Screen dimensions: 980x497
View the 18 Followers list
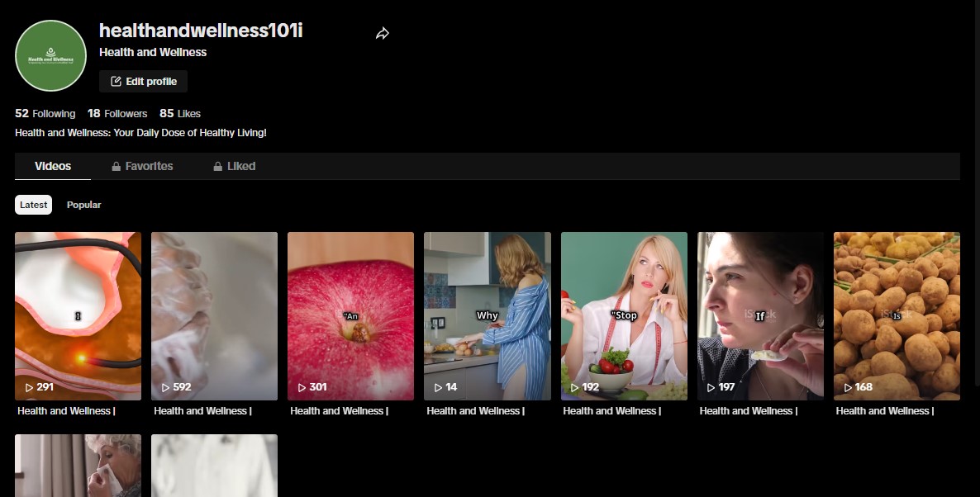click(x=117, y=114)
